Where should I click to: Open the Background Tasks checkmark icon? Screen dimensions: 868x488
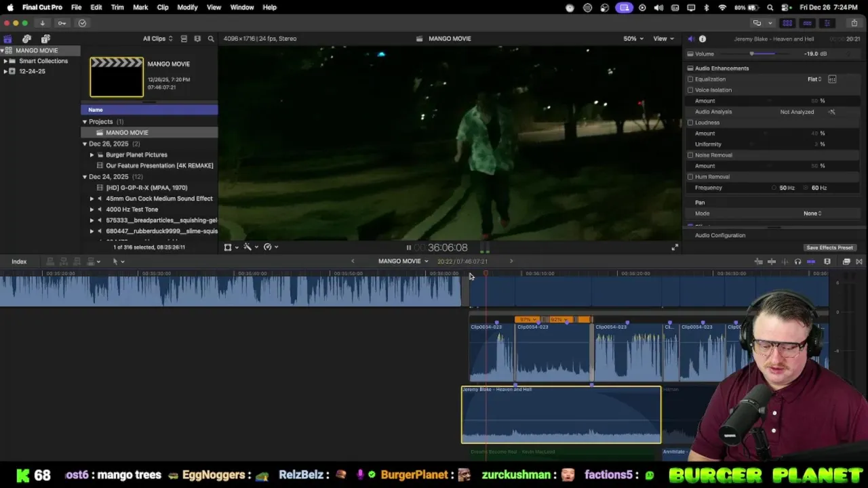point(82,23)
